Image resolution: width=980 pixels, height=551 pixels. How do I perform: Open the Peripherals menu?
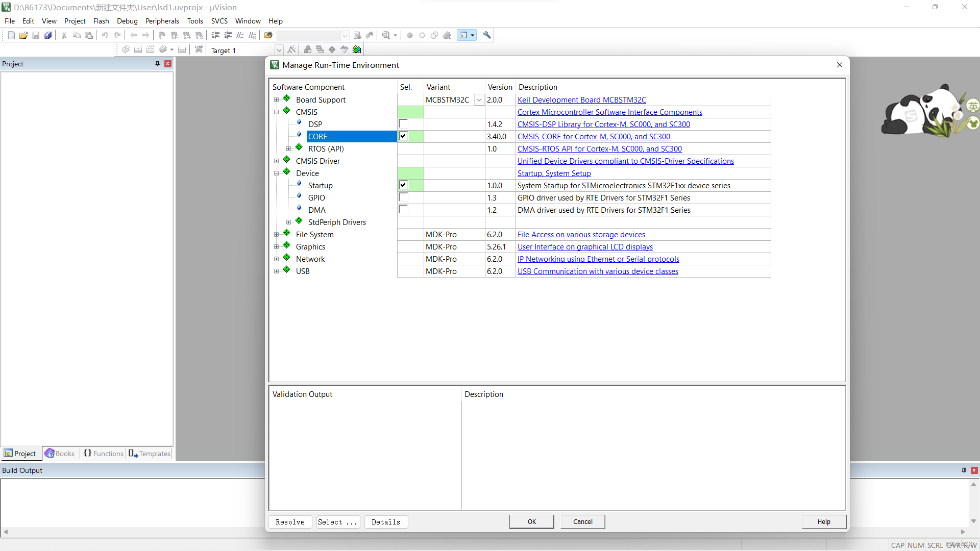161,21
